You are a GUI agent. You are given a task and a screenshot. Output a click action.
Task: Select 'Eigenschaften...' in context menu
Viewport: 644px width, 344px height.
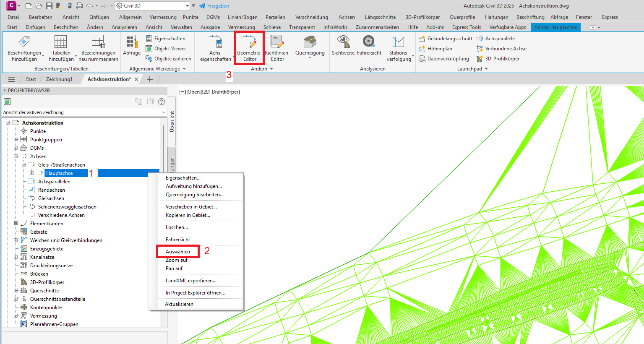coord(183,178)
